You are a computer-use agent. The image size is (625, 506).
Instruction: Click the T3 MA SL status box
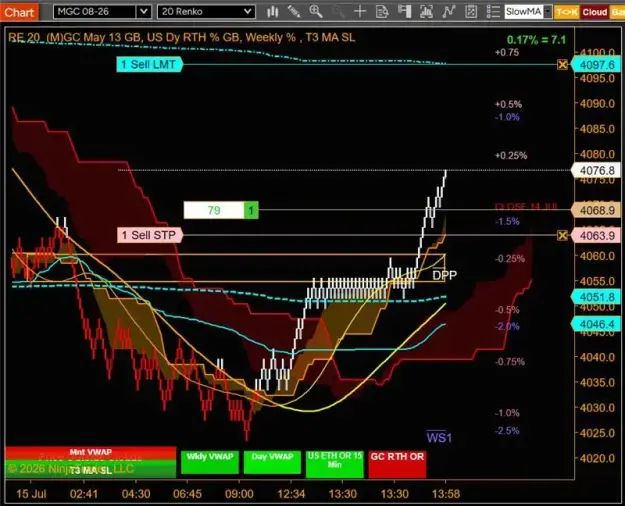(90, 470)
